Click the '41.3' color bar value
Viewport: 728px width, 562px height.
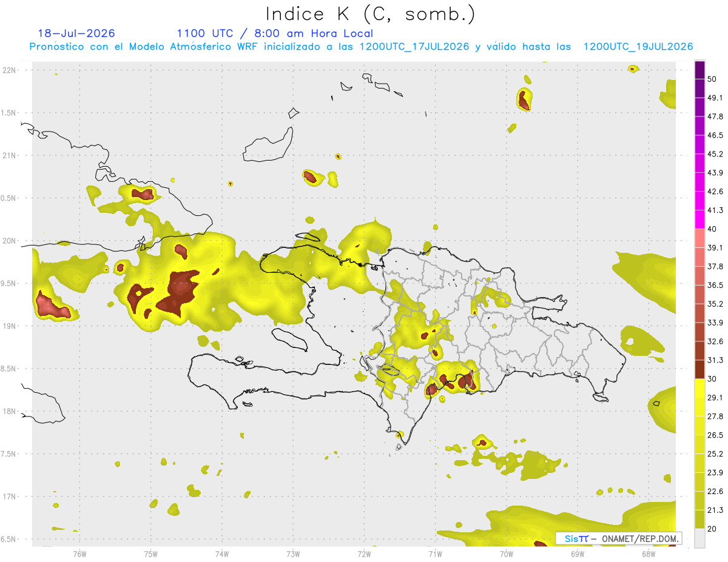click(716, 210)
